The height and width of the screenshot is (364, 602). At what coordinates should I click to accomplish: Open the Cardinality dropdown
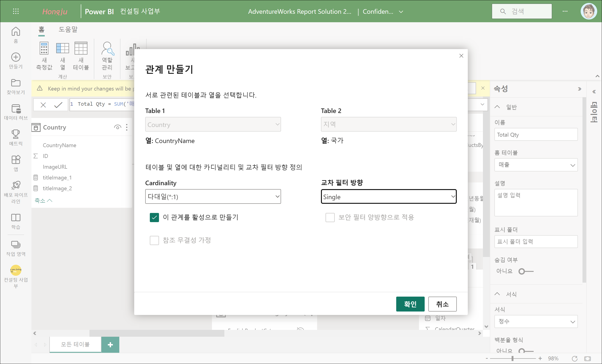point(213,196)
